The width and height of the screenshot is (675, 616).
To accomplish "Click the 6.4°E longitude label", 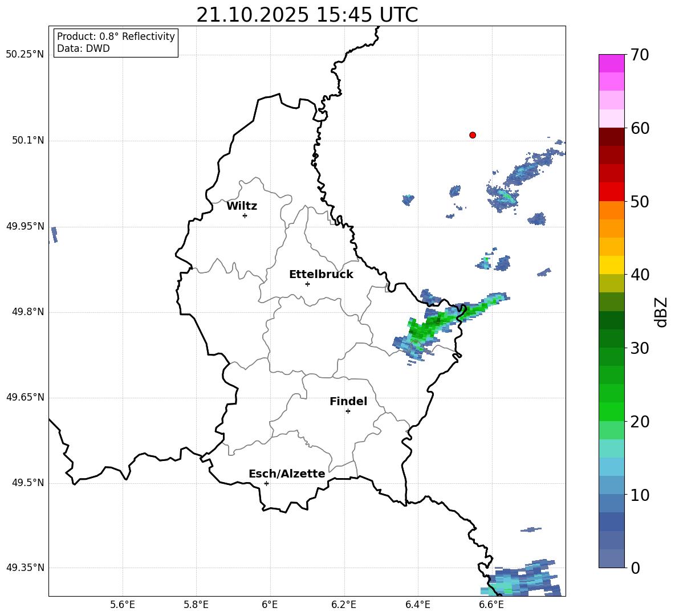I will coord(417,605).
